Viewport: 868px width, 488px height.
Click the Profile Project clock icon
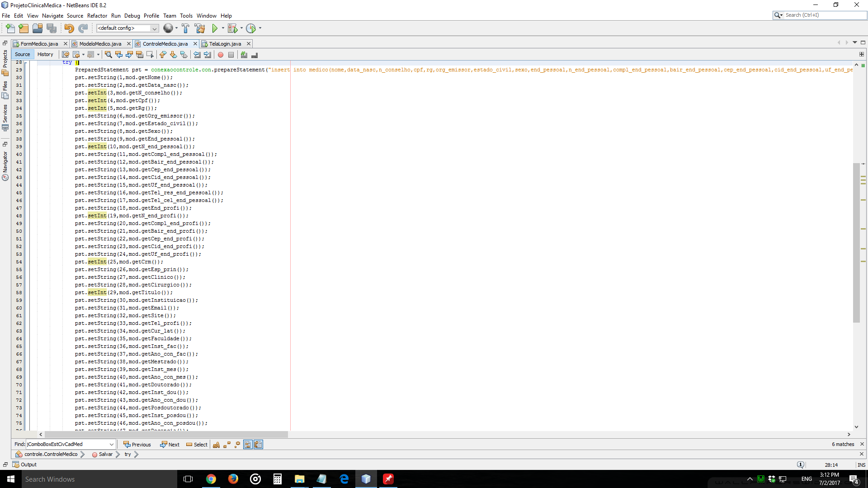tap(251, 28)
